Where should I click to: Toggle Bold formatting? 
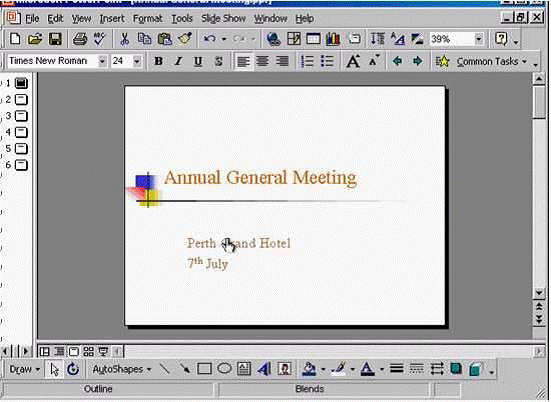[158, 61]
